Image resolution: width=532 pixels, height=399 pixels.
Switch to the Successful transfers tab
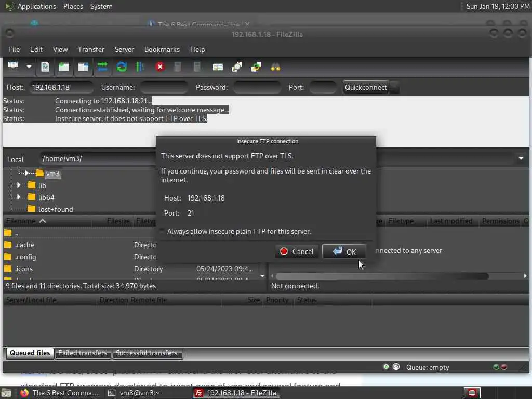click(x=147, y=353)
